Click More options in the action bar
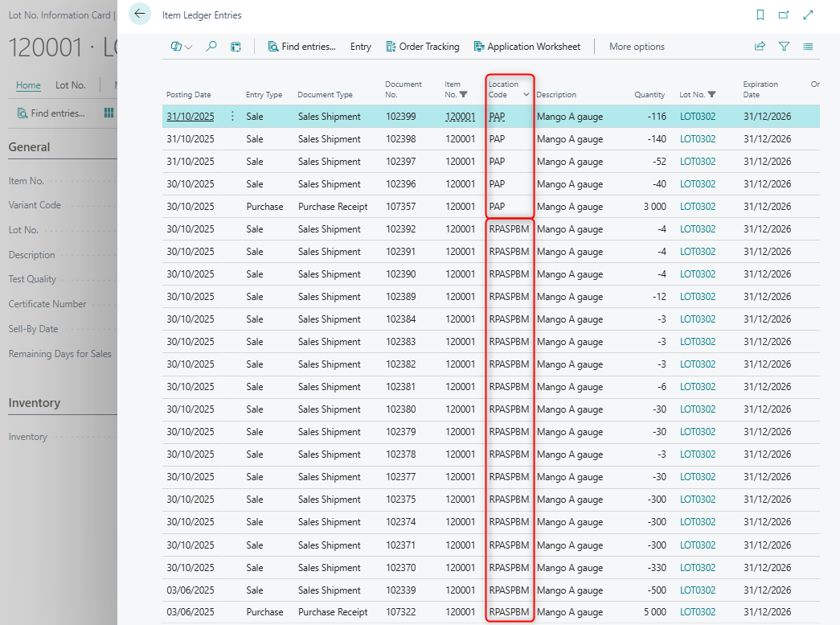 tap(637, 47)
